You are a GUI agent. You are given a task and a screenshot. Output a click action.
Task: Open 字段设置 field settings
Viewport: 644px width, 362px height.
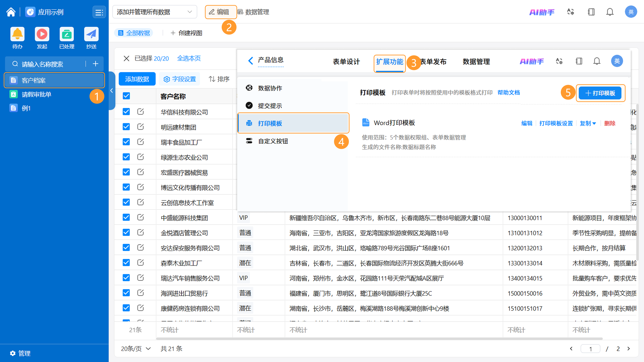(x=180, y=79)
